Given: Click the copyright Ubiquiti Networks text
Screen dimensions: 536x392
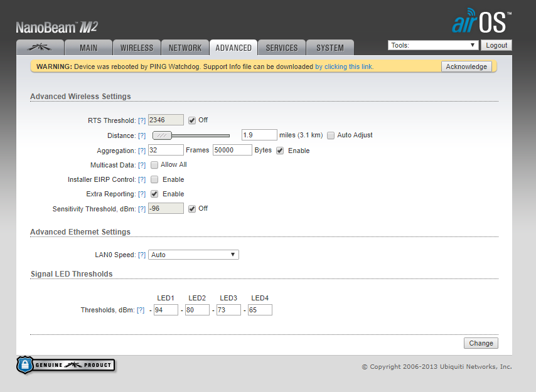Looking at the screenshot, I should pyautogui.click(x=437, y=367).
